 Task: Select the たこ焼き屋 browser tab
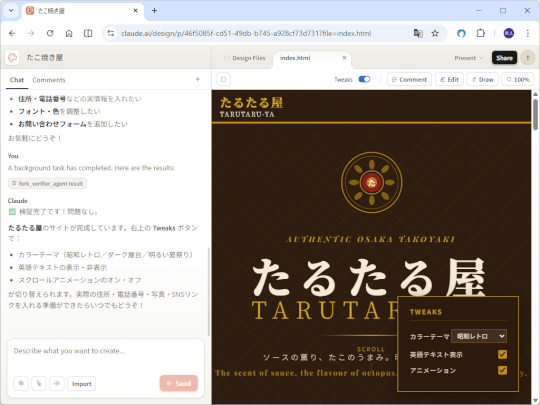(83, 11)
